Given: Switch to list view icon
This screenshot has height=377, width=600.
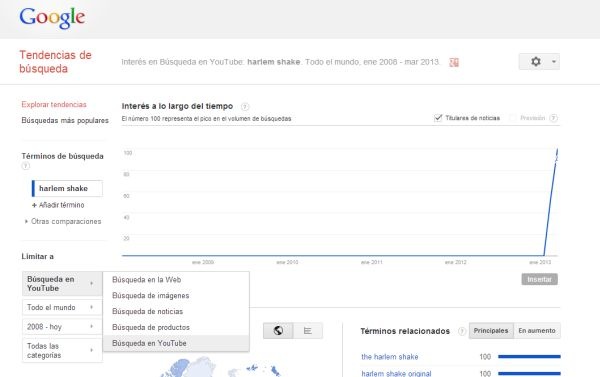Looking at the screenshot, I should 308,331.
